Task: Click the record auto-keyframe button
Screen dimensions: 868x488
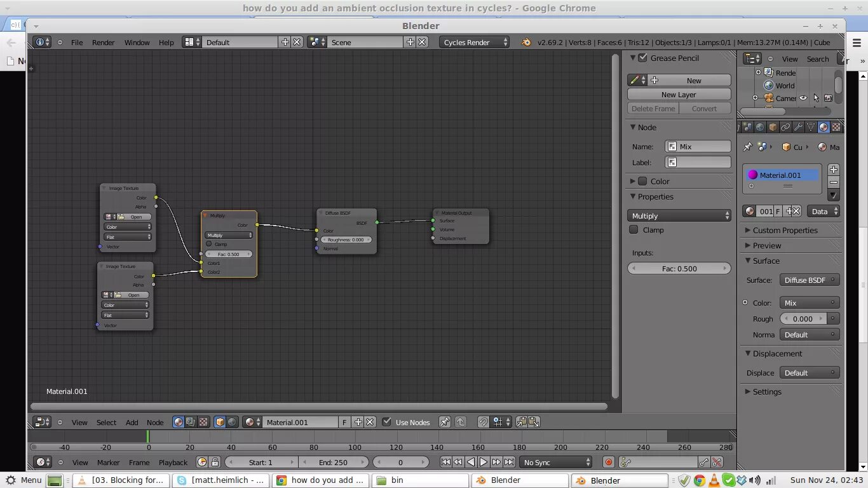Action: 608,462
